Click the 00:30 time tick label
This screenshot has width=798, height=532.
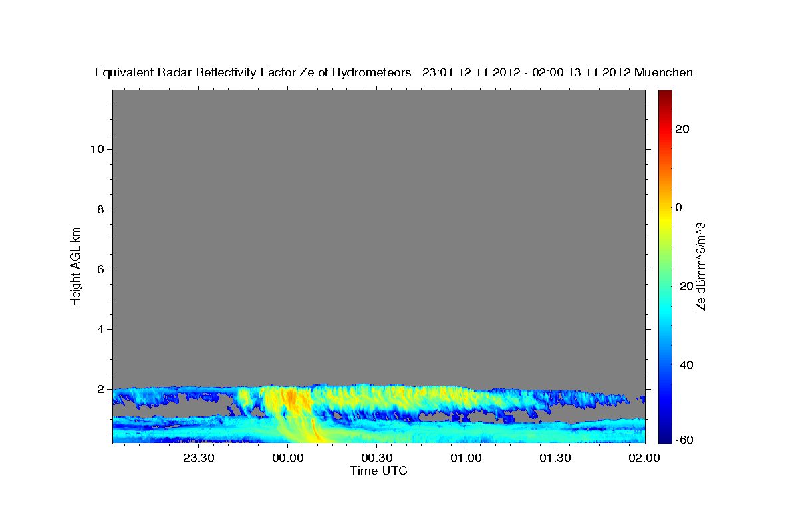378,458
